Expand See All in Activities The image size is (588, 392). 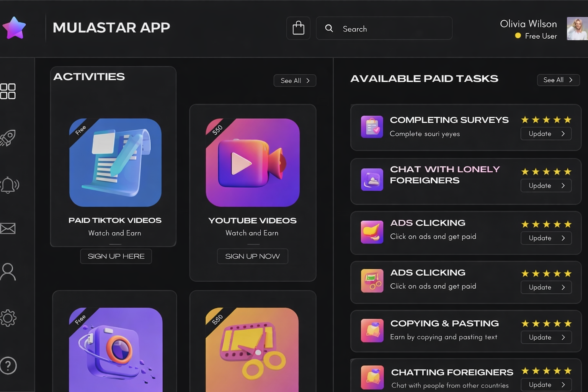[295, 80]
